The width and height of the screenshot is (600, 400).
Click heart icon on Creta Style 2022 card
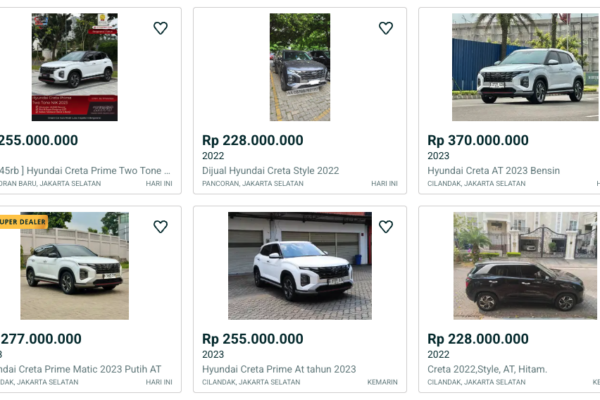point(386,28)
